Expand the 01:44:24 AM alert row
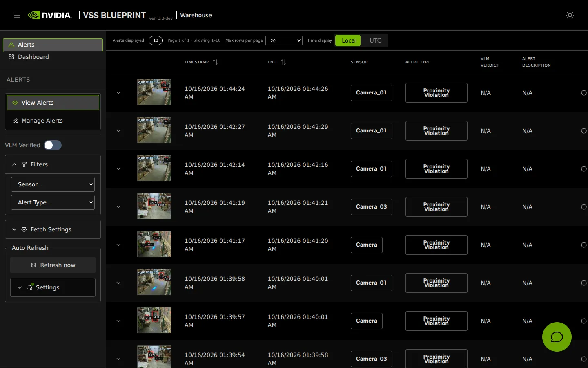Image resolution: width=588 pixels, height=368 pixels. 118,93
